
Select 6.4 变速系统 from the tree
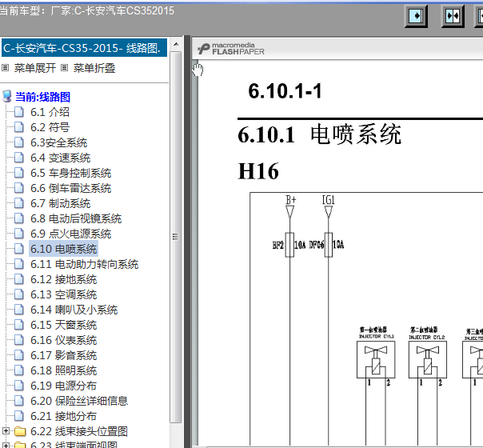[x=61, y=158]
